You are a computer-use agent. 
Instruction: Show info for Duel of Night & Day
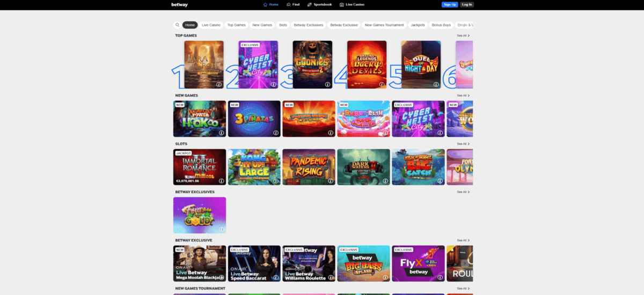(436, 84)
